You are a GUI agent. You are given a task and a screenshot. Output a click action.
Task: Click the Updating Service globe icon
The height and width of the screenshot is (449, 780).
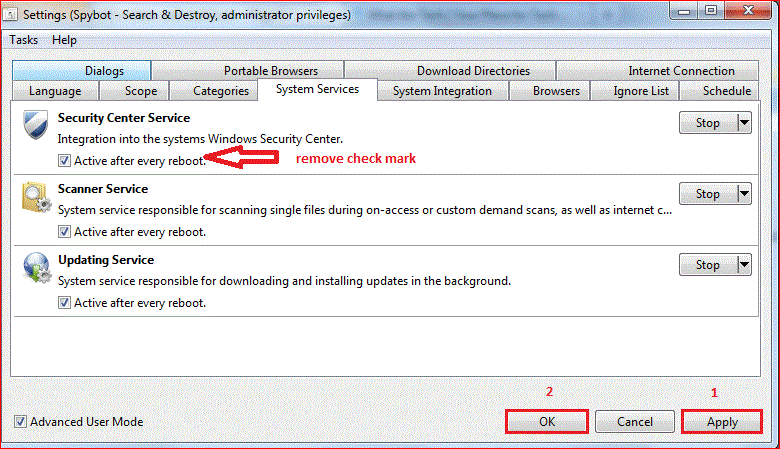click(36, 268)
